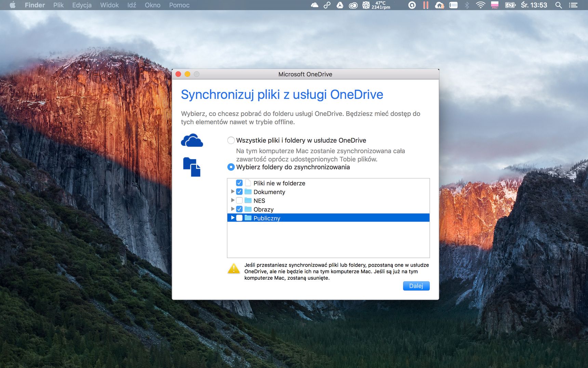Click the circular G menu bar icon
The width and height of the screenshot is (588, 368).
412,5
